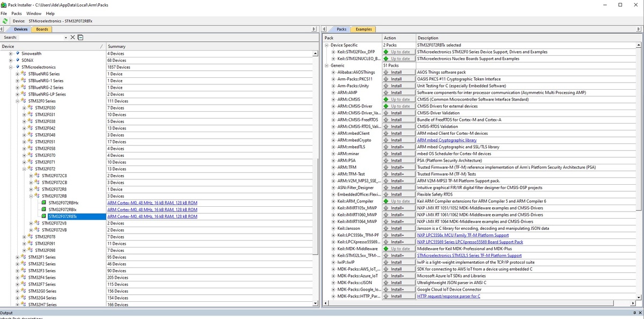Viewport: 644px width, 319px height.
Task: Collapse the STM32F072RB tree node
Action: pos(31,196)
